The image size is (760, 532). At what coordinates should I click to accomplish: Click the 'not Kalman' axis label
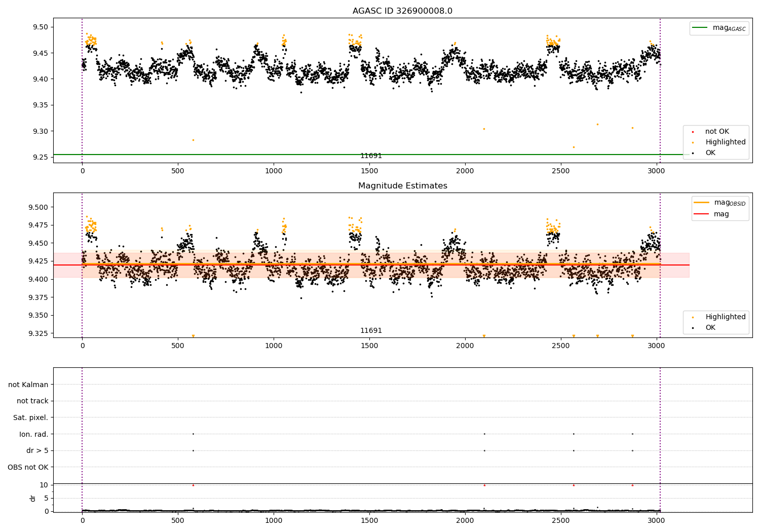[x=28, y=385]
